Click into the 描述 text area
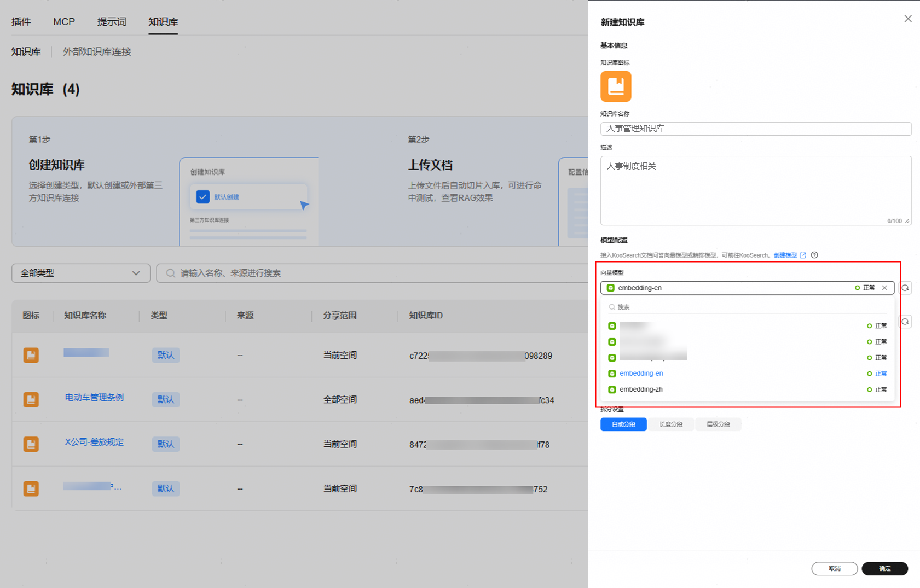The height and width of the screenshot is (588, 920). tap(756, 190)
